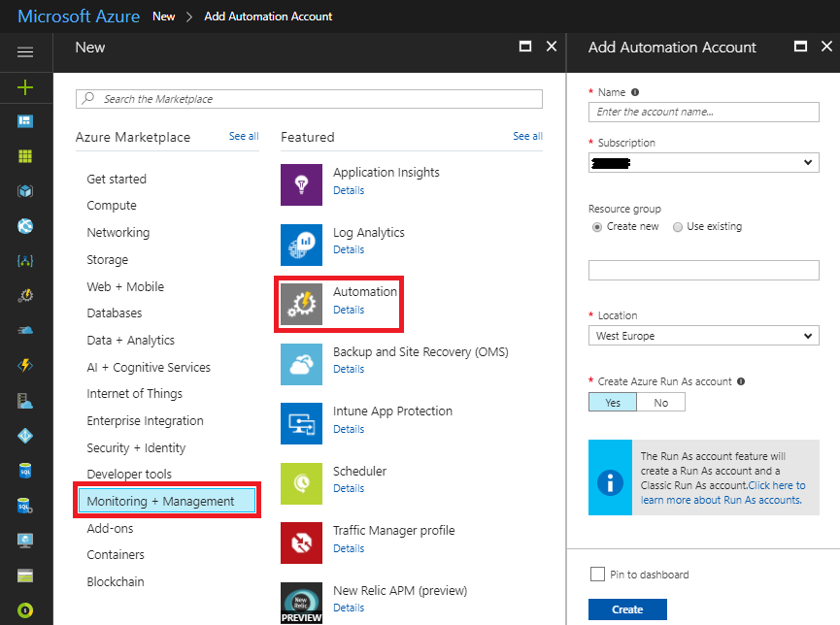Choose the Use existing resource group radio button
Screen dimensions: 840x625
point(677,226)
